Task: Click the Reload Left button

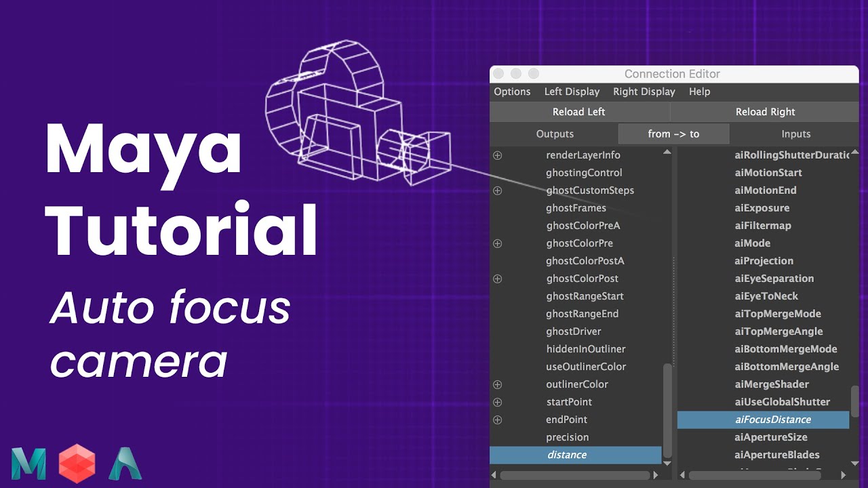Action: (579, 112)
